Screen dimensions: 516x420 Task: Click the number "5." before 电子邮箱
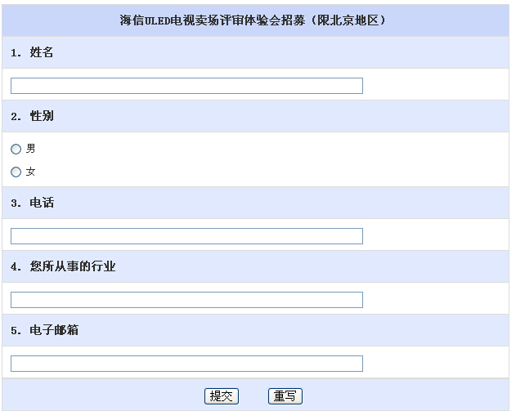pos(16,330)
